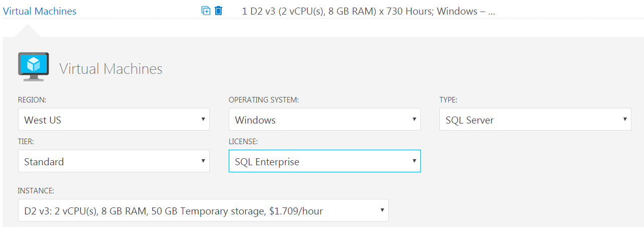Clone the Virtual Machines estimate entry
644x227 pixels.
click(x=206, y=11)
